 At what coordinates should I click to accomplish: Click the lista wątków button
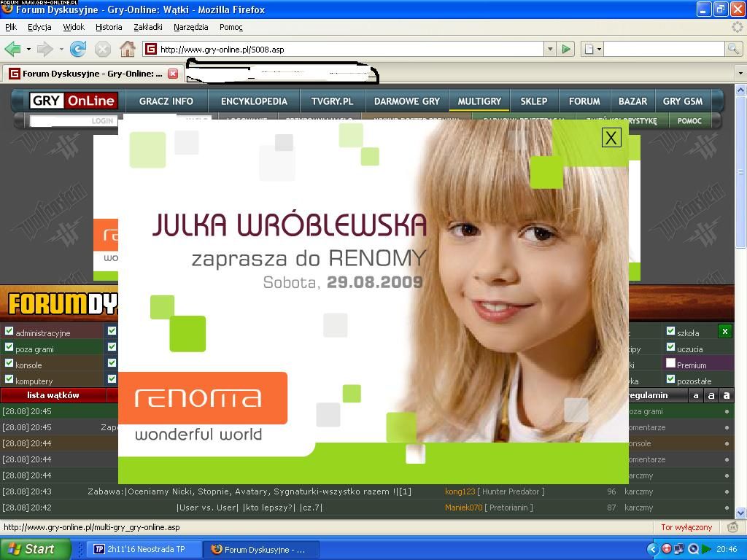[x=53, y=395]
